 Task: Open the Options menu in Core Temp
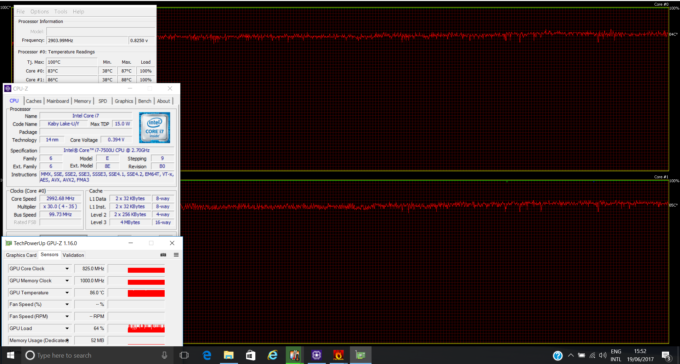(39, 12)
